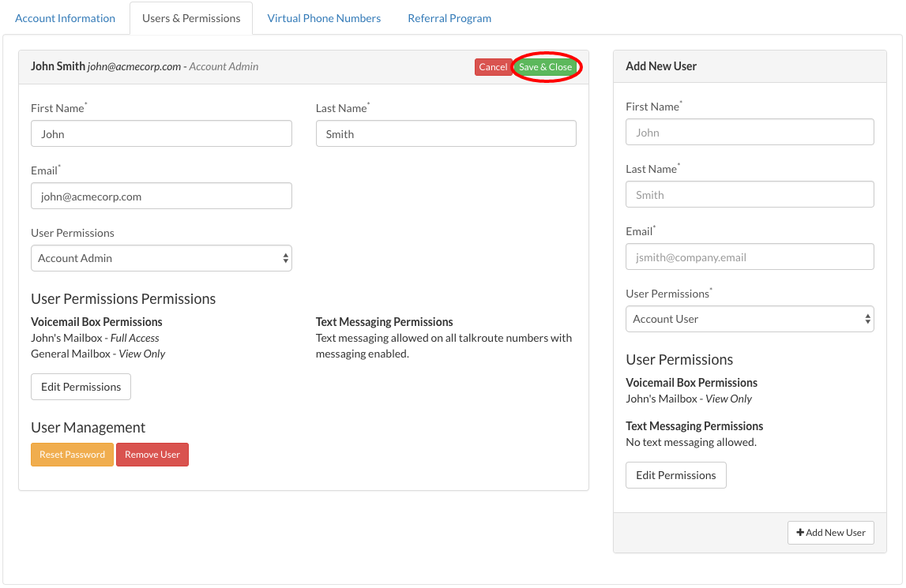Edit permissions in Add New User panel
Screen dimensions: 906x588
[x=675, y=475]
